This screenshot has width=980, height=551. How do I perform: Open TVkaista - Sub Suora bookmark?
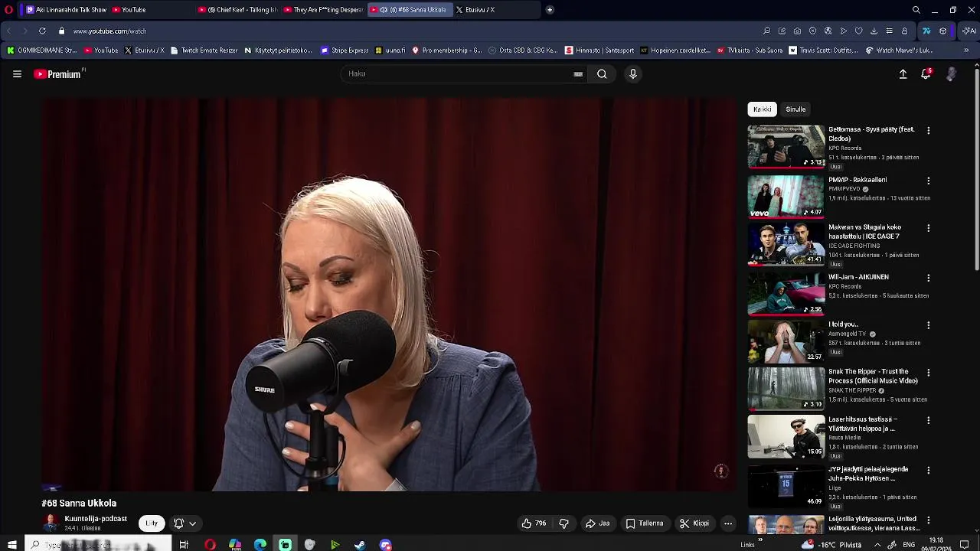750,51
